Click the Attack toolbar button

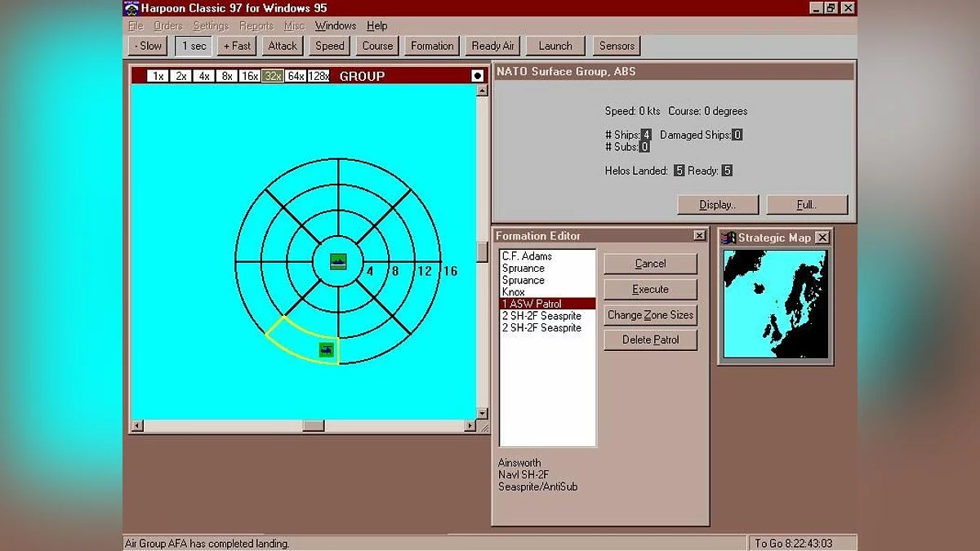point(283,46)
